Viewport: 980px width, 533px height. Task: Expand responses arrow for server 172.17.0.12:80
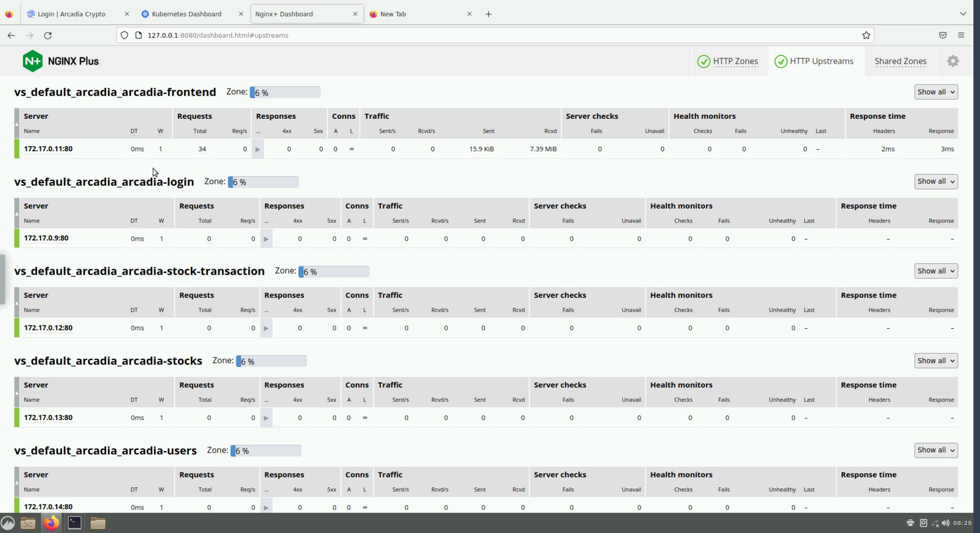(266, 328)
